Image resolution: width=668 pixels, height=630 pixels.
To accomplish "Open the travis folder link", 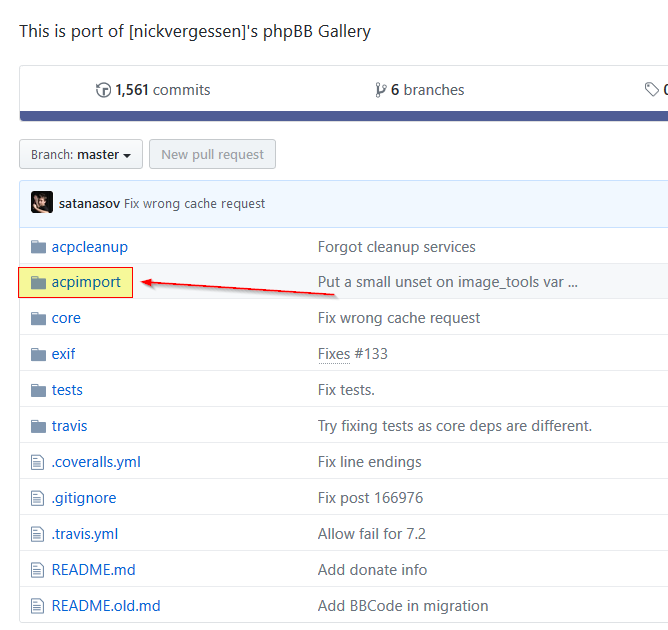I will point(69,426).
